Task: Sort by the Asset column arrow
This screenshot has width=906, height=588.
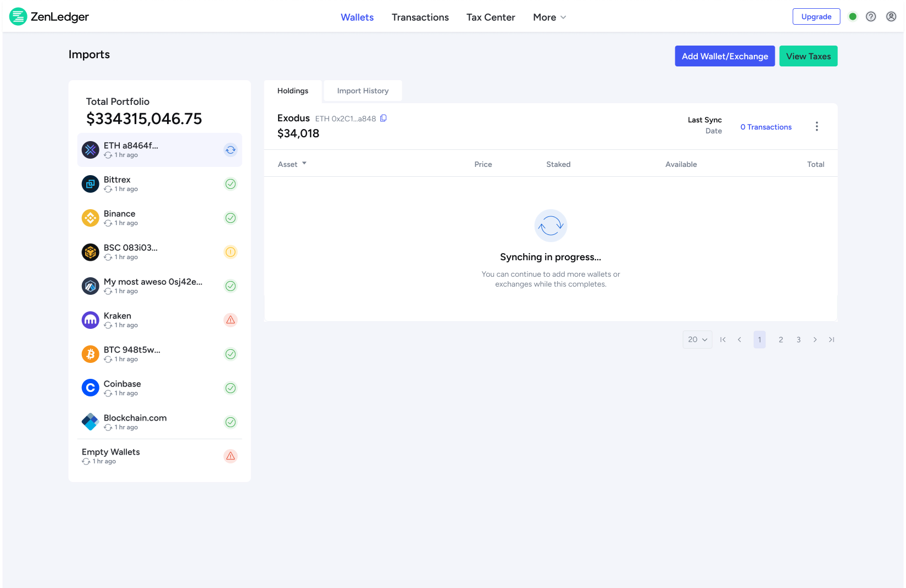Action: click(304, 164)
